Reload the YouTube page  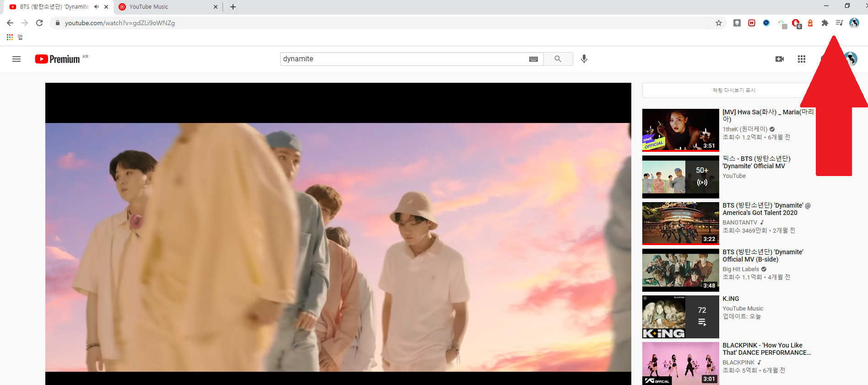pos(39,23)
